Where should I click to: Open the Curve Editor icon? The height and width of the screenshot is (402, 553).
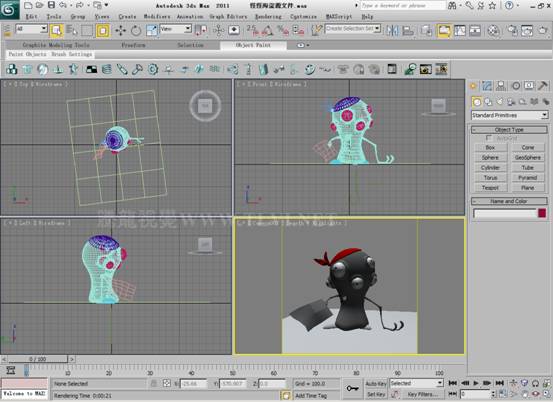pyautogui.click(x=460, y=31)
